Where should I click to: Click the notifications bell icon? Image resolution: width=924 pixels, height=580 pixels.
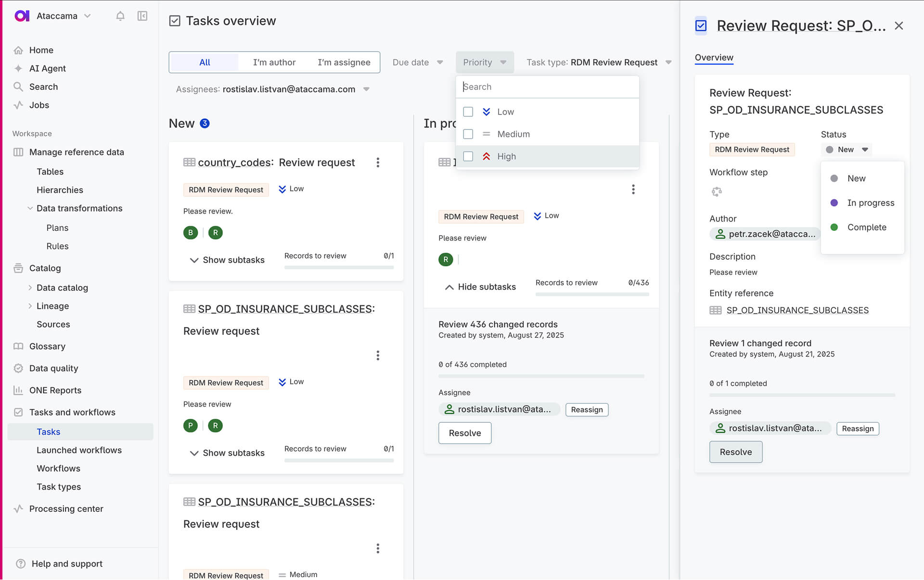(x=120, y=16)
